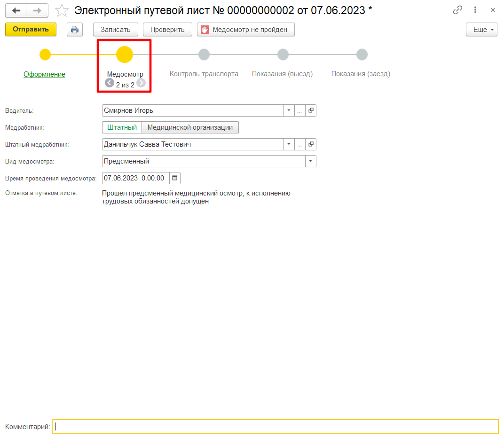Show previous medical exam with left chevron

point(110,83)
